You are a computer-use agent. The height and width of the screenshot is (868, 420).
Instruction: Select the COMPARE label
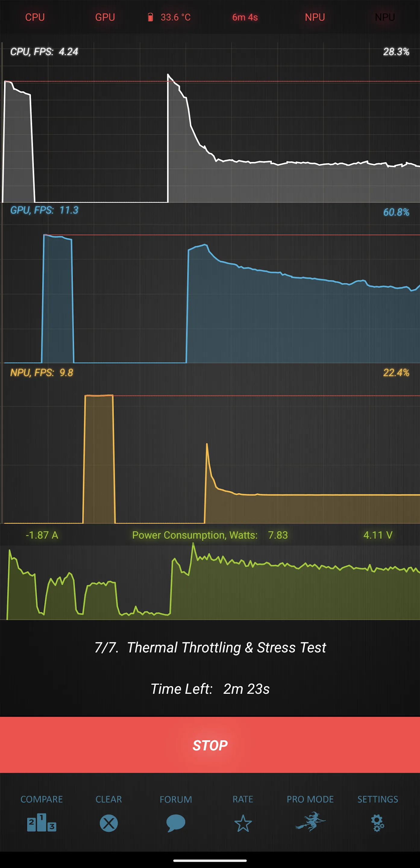coord(41,799)
